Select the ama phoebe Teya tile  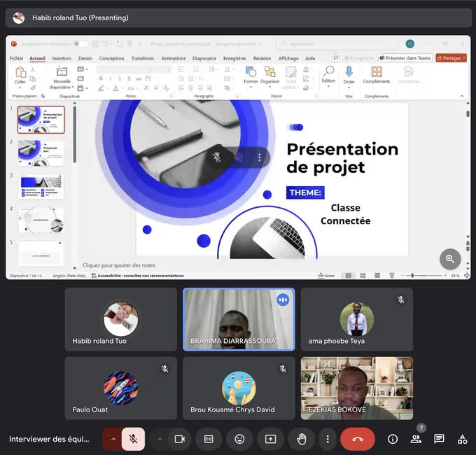click(357, 319)
